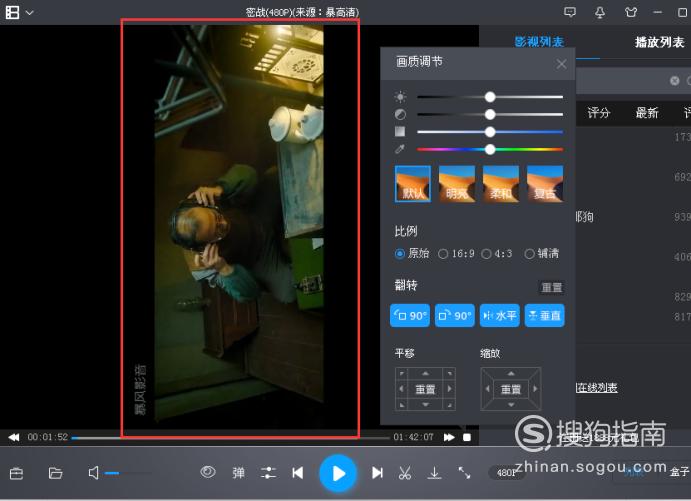Click the fast-forward icon beside total time
Screen dimensions: 691x501
point(449,437)
